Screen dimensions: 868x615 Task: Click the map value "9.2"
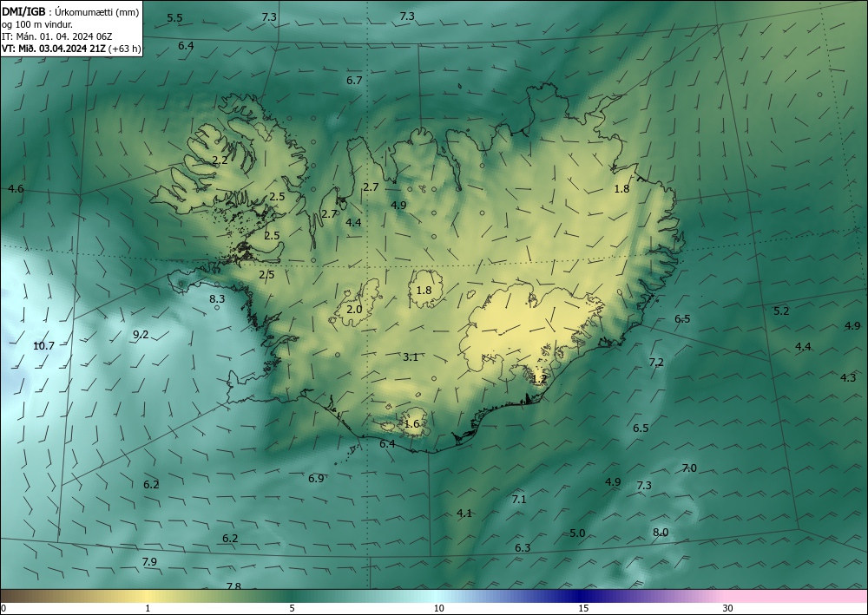(x=141, y=334)
